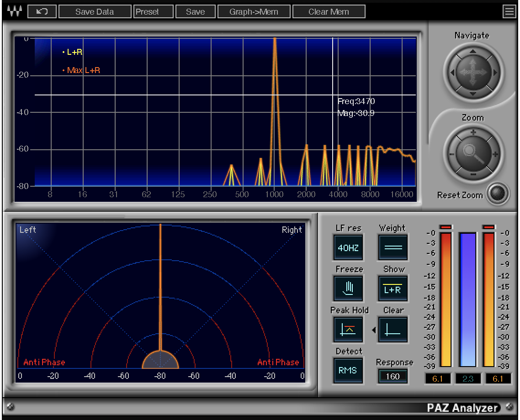Click the right Anti Phase label

coord(278,362)
